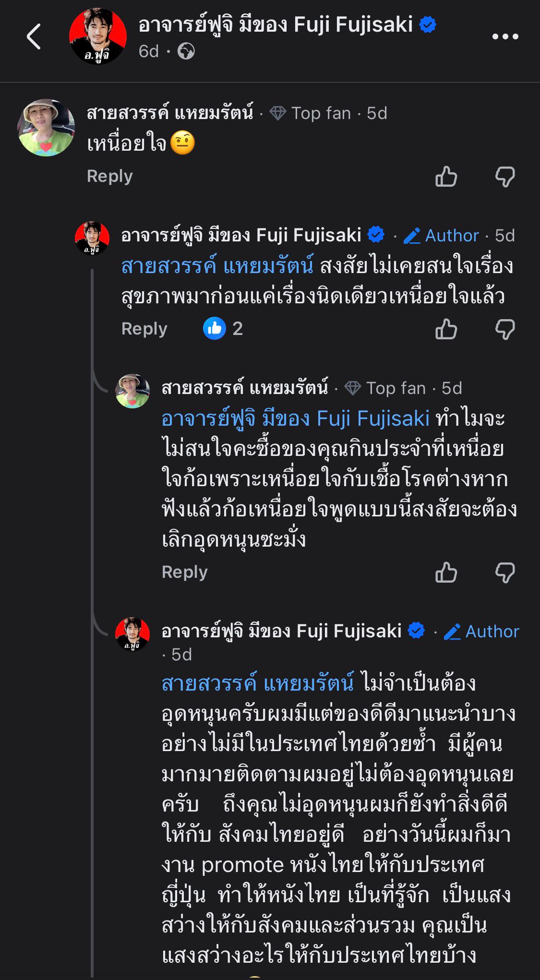Reply to the first top fan comment

click(109, 176)
